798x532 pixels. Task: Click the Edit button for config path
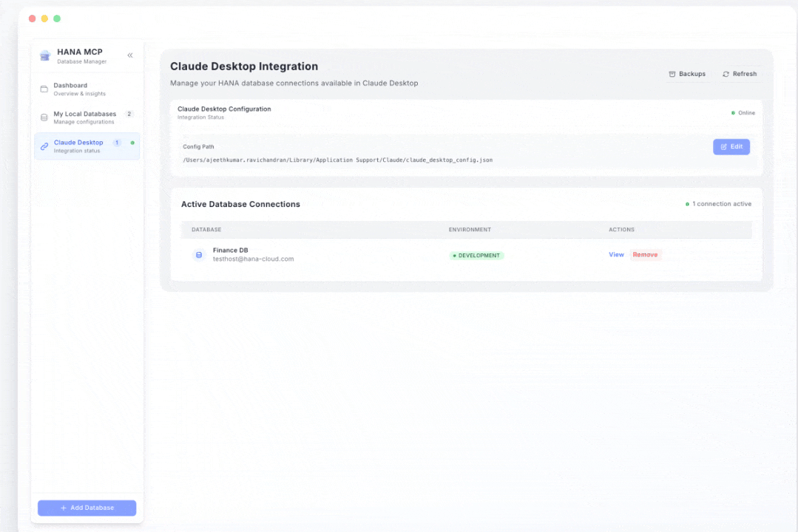(731, 147)
